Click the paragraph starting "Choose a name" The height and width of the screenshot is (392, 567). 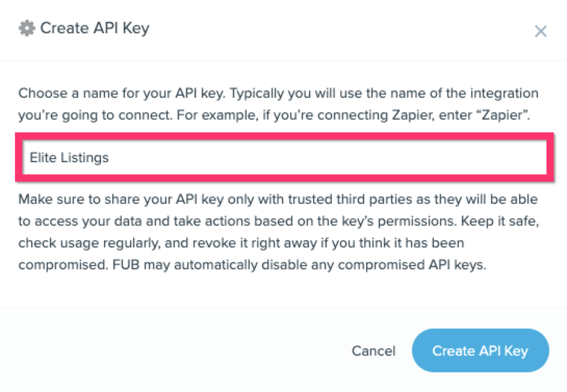[278, 104]
